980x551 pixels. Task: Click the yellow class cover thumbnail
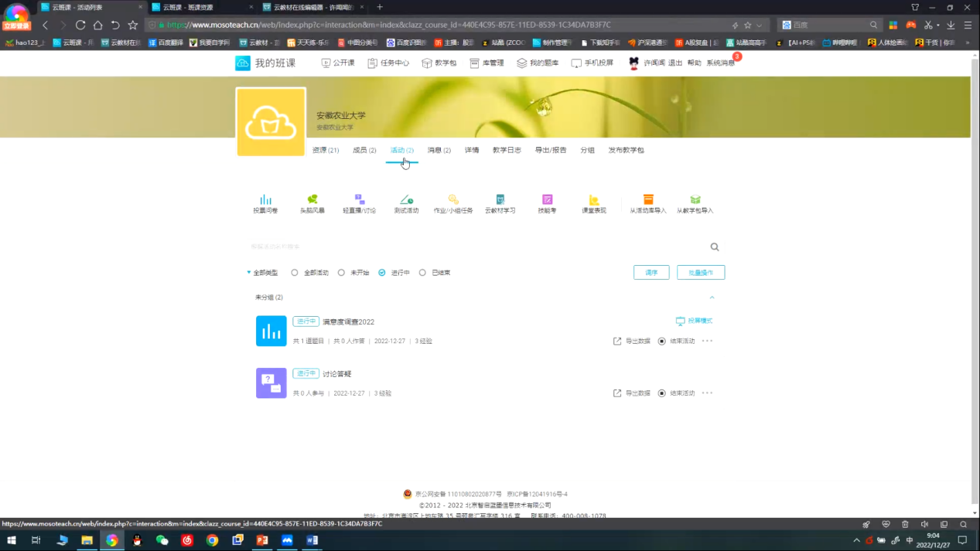tap(271, 121)
